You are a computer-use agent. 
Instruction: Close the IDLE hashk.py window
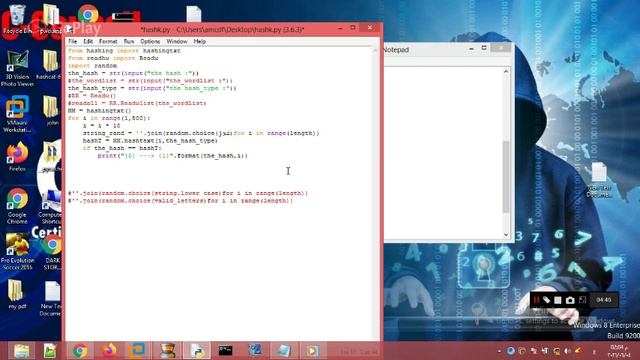pos(370,28)
